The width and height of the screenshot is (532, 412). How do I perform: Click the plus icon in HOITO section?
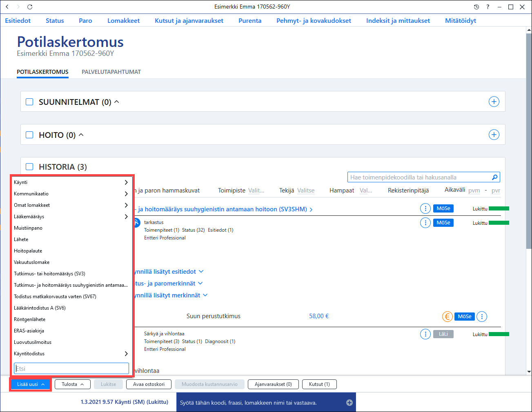coord(494,135)
